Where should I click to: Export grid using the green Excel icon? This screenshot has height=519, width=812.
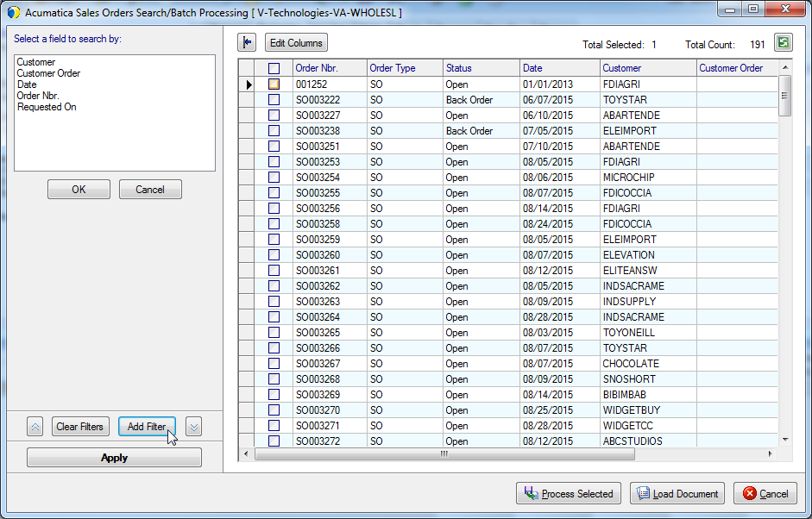[x=783, y=42]
